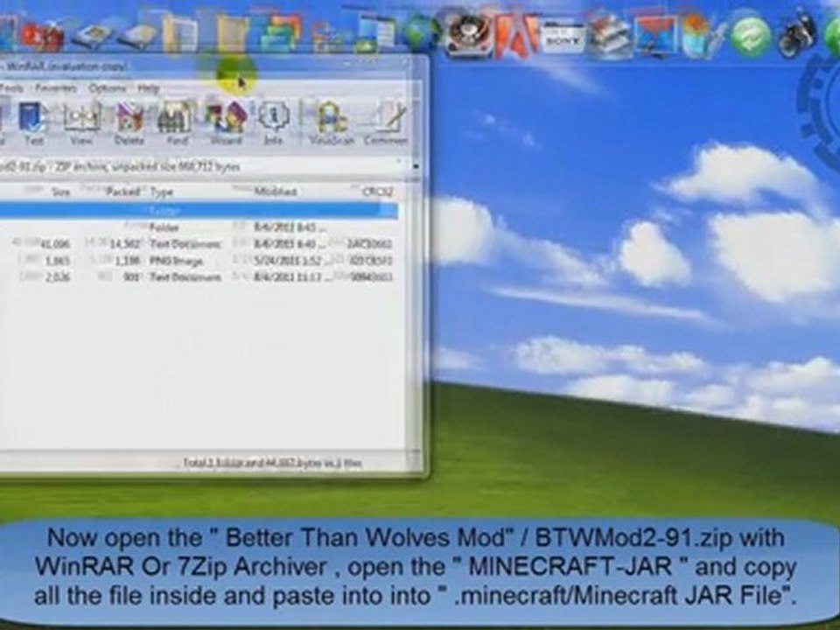The height and width of the screenshot is (630, 840).
Task: Open the globe network dock icon
Action: 421,33
